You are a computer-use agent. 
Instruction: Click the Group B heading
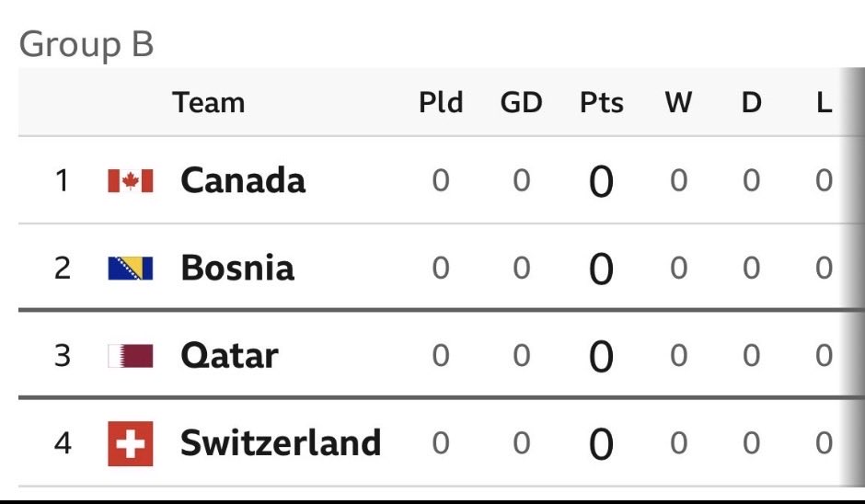click(x=86, y=44)
